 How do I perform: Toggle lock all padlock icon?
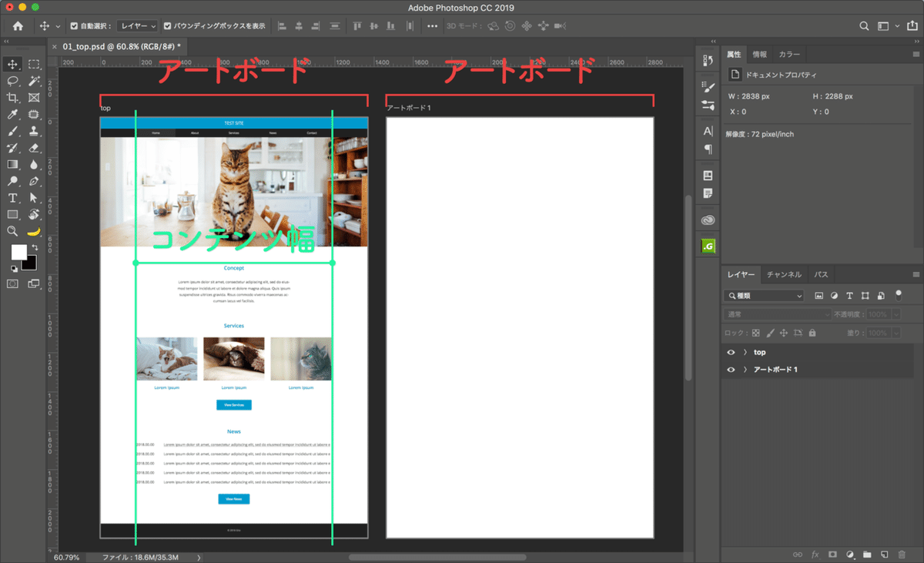tap(812, 333)
